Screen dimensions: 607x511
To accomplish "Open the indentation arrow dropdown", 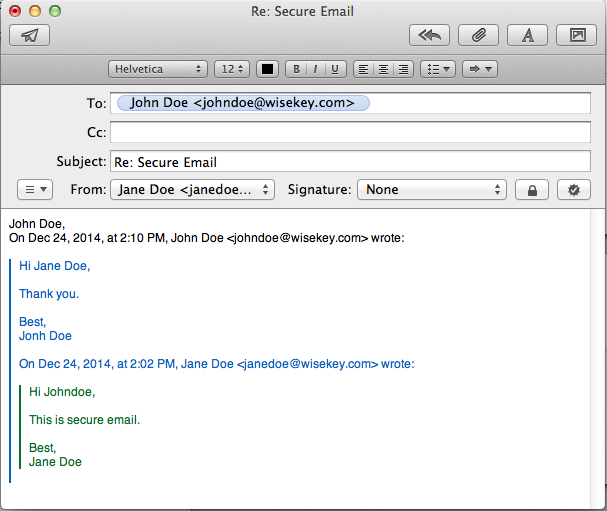I will tap(480, 69).
